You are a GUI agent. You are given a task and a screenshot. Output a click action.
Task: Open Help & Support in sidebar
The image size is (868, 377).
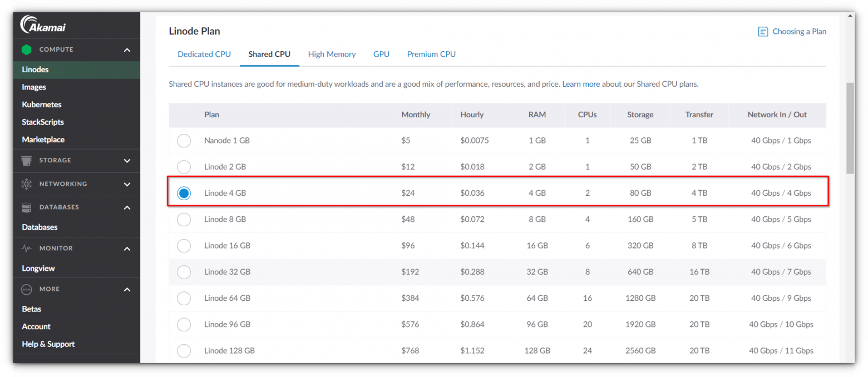click(x=48, y=344)
